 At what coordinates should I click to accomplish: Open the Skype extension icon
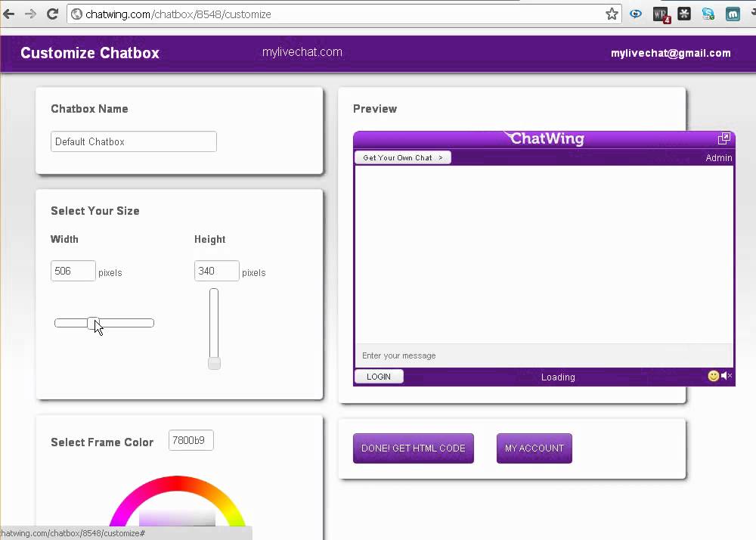coord(708,14)
